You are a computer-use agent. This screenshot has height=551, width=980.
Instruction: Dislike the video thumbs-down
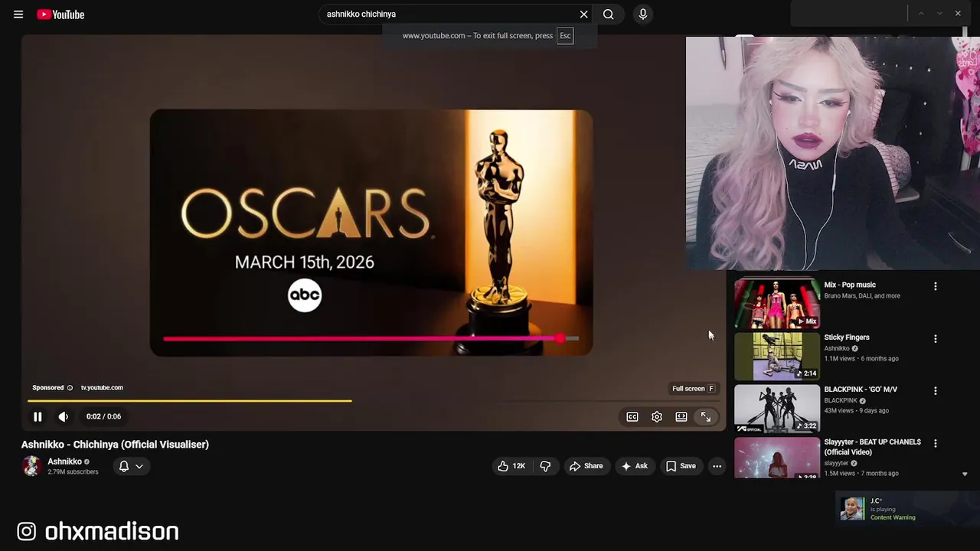point(545,466)
